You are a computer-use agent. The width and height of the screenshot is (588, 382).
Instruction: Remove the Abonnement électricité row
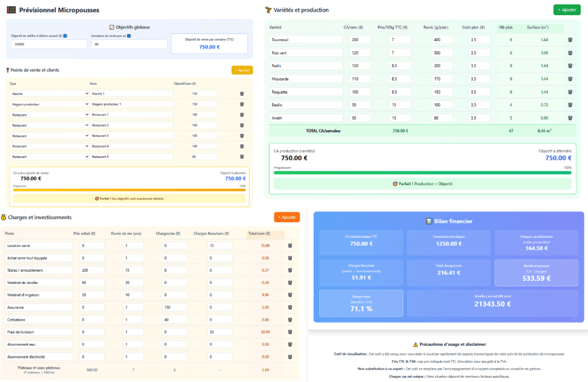coord(290,357)
